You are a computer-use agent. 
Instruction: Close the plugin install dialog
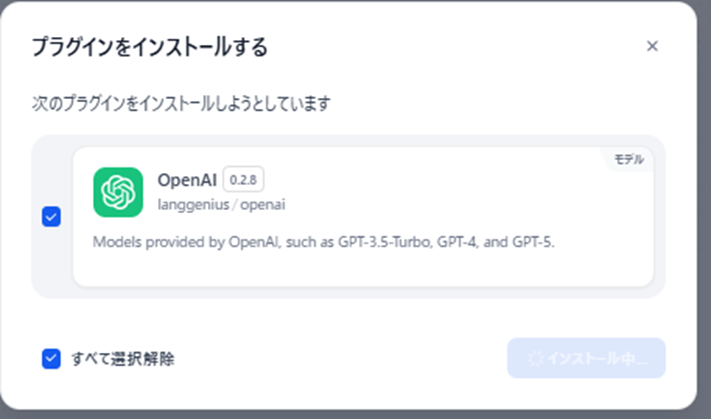(x=652, y=46)
